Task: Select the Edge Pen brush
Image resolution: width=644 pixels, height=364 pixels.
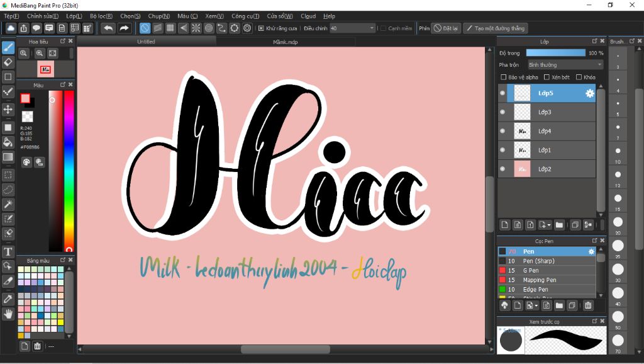Action: 547,289
